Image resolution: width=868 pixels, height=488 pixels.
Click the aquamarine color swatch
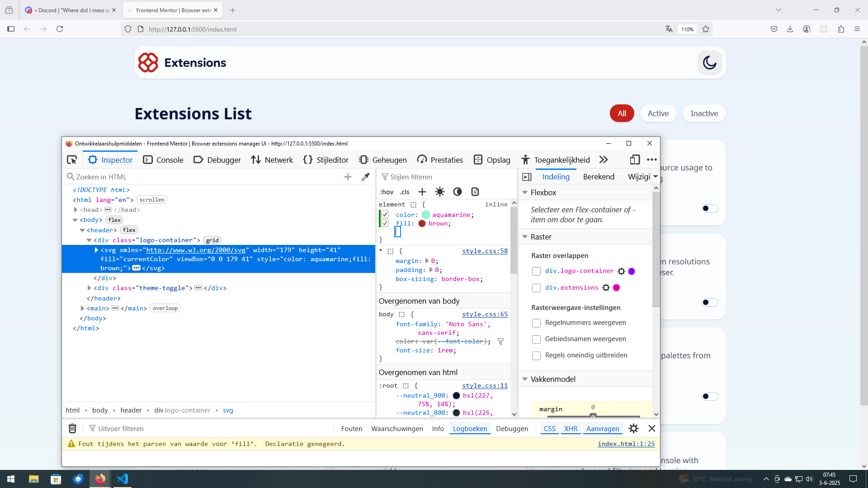tap(425, 215)
